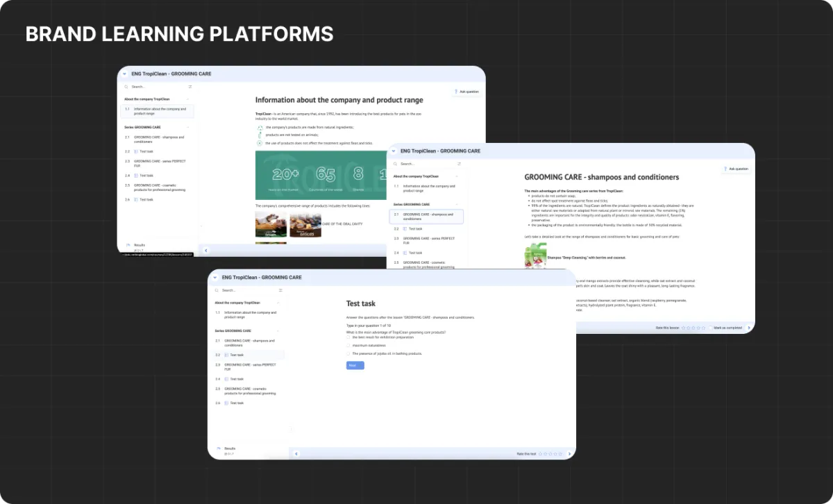833x504 pixels.
Task: Rate this test with third star
Action: 551,454
